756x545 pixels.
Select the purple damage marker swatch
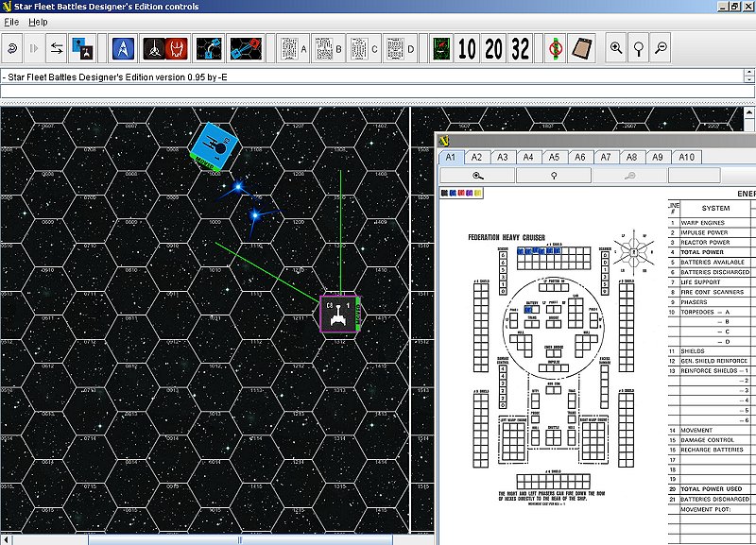click(469, 194)
